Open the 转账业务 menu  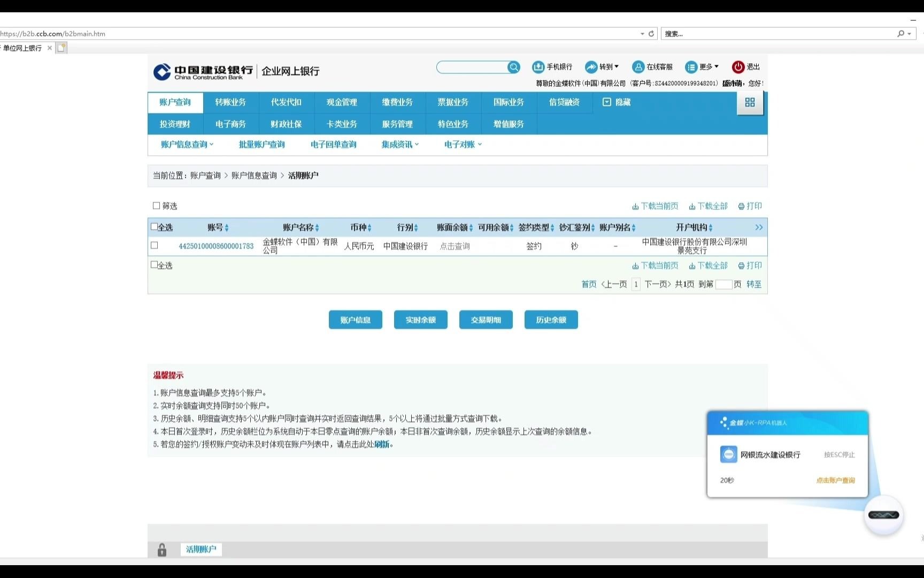(x=230, y=102)
